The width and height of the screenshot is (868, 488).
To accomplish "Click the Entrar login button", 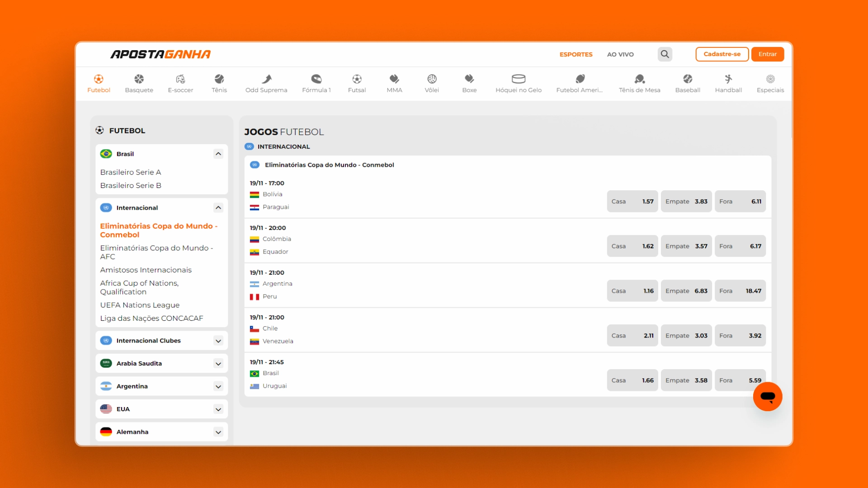I will (x=768, y=54).
